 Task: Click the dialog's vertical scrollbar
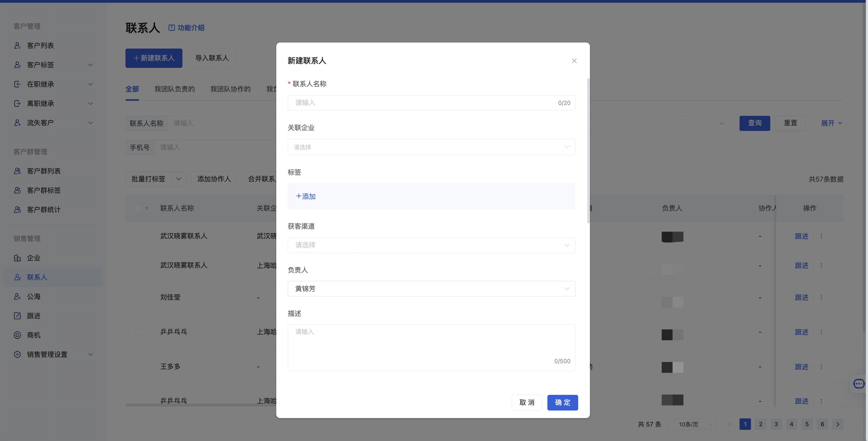click(x=588, y=151)
